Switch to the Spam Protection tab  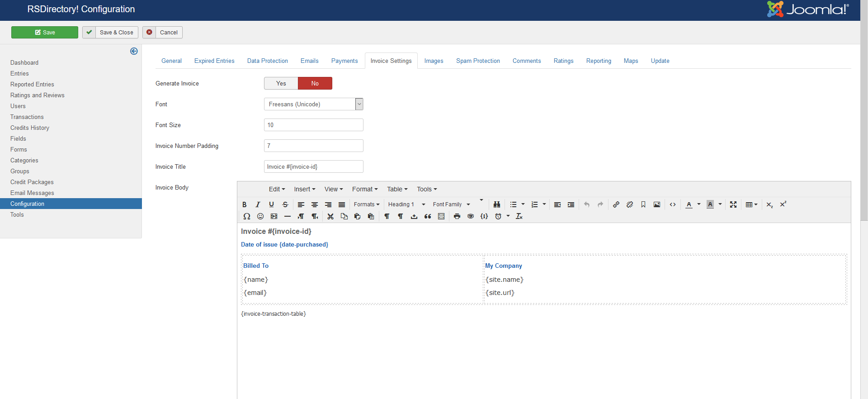(x=478, y=61)
